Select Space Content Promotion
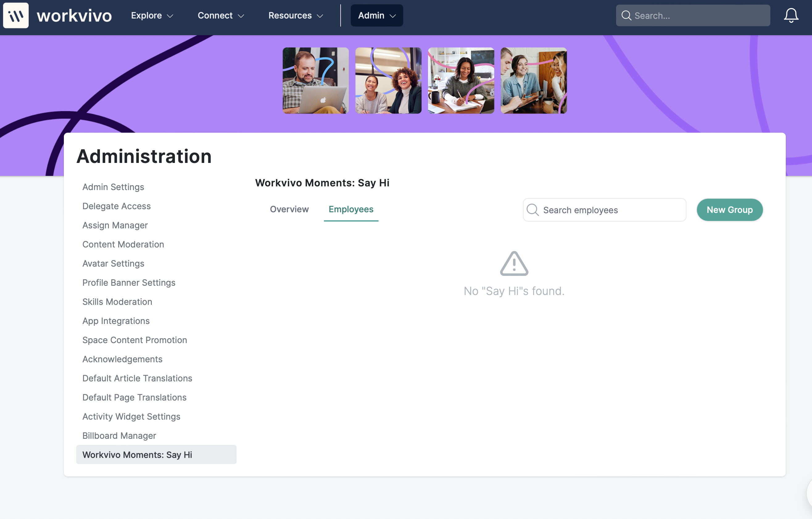The width and height of the screenshot is (812, 519). click(x=135, y=340)
